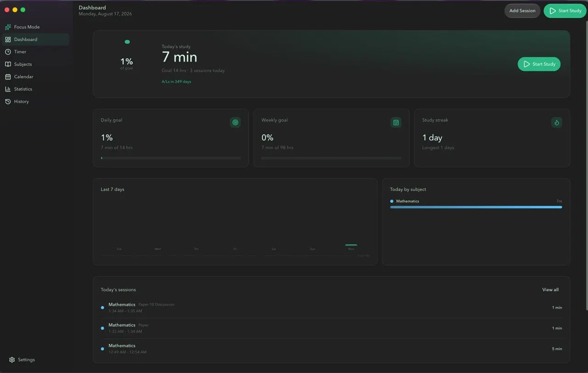This screenshot has height=373, width=588.
Task: Click the Weekly goal calendar icon
Action: tap(396, 122)
